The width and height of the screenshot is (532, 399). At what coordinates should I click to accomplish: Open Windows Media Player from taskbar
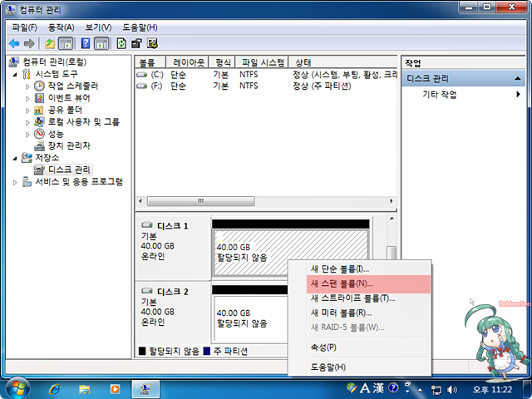(x=114, y=388)
